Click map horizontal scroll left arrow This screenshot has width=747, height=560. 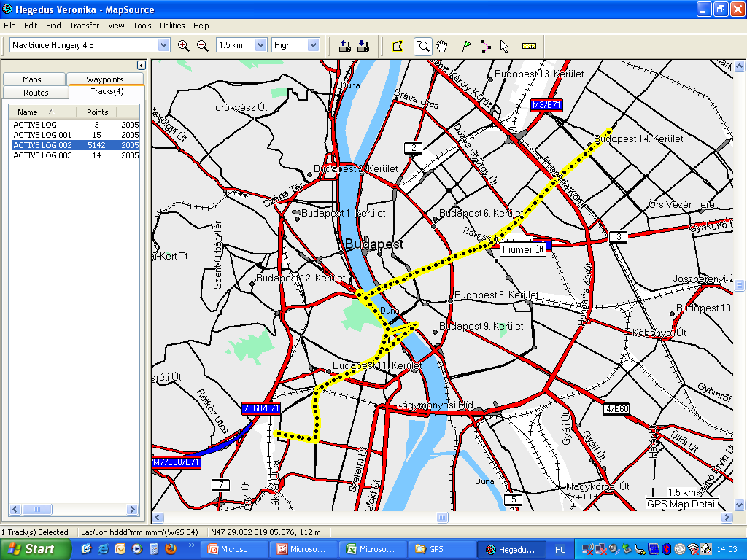click(158, 517)
